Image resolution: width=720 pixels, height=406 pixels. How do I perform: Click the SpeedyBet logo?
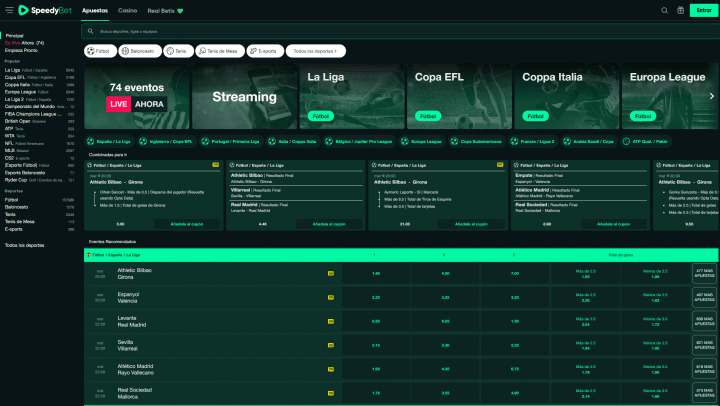pos(45,10)
